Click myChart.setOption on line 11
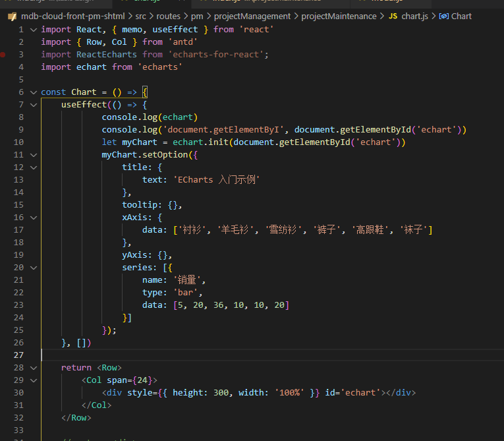This screenshot has width=504, height=441. [145, 155]
